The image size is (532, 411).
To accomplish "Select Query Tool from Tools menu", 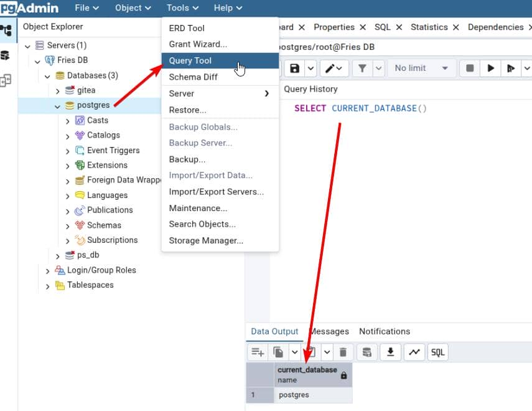I will [190, 60].
